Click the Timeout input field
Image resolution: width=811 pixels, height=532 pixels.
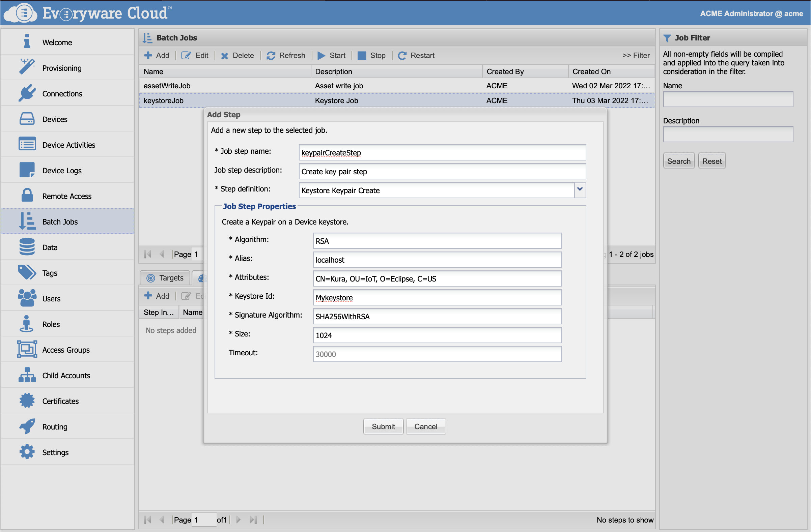coord(437,354)
